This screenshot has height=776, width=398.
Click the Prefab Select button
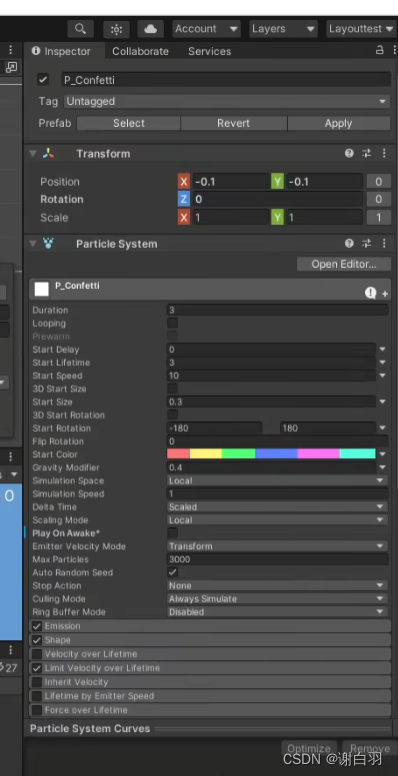pyautogui.click(x=129, y=123)
